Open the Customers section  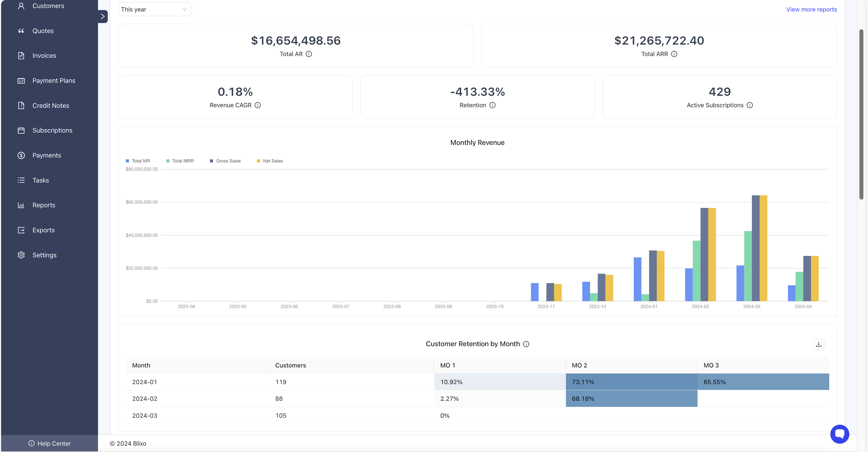(48, 6)
